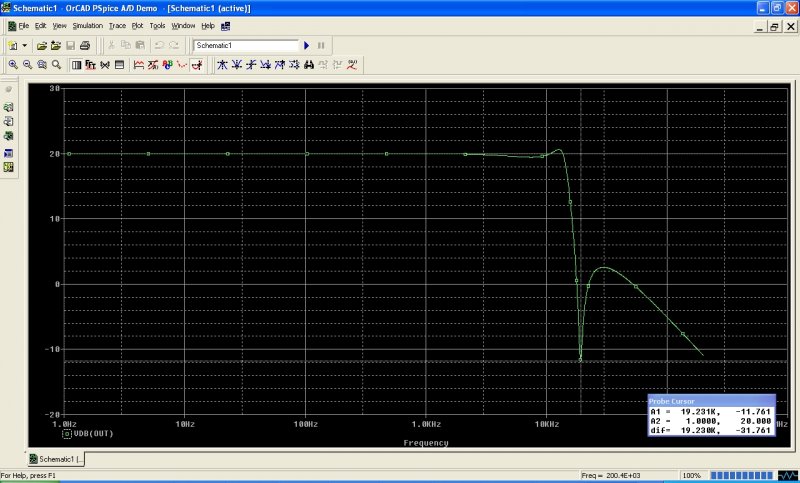
Task: Click the Frequency axis label
Action: pyautogui.click(x=426, y=443)
